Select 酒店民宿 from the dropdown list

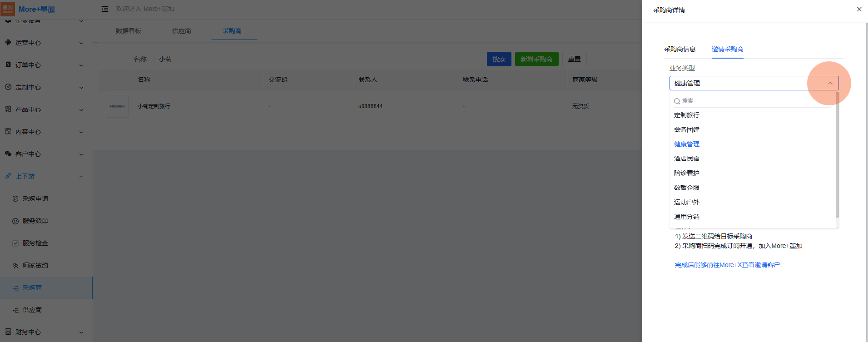tap(687, 159)
